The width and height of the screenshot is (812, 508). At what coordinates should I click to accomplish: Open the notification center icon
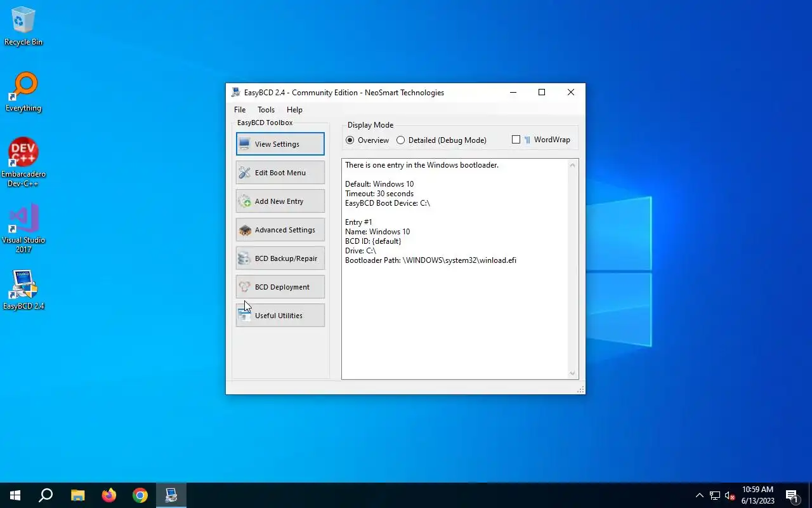(792, 495)
